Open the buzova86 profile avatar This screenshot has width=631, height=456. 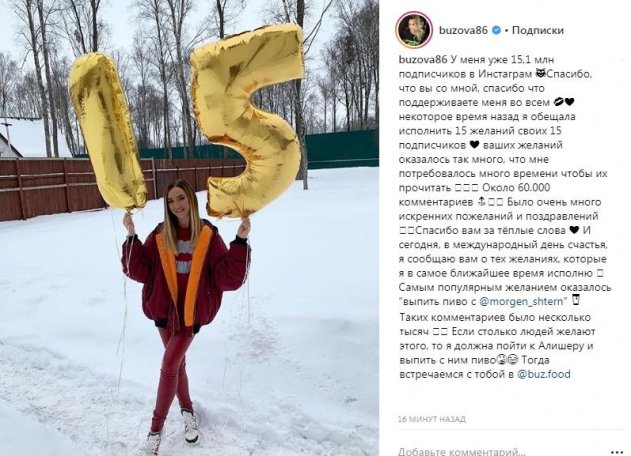(414, 29)
